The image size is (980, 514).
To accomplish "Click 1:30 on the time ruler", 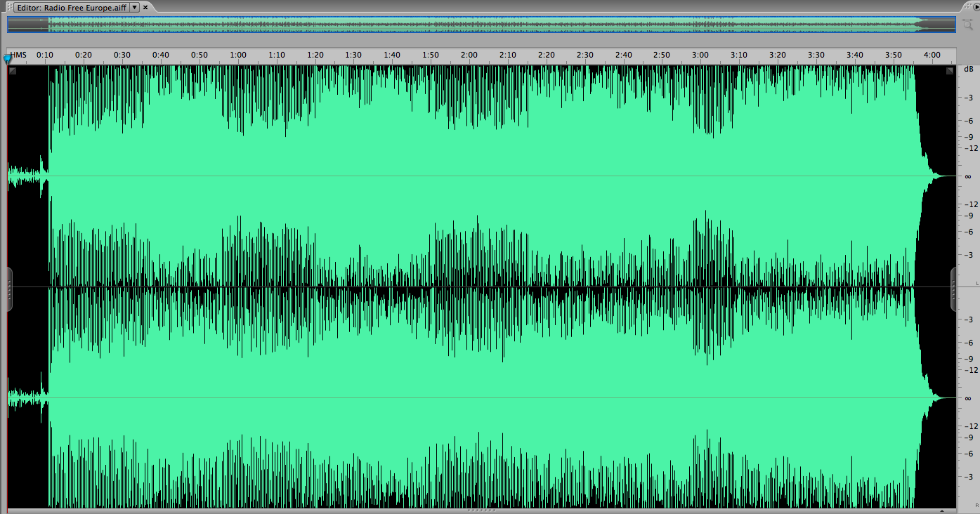I will click(x=353, y=55).
